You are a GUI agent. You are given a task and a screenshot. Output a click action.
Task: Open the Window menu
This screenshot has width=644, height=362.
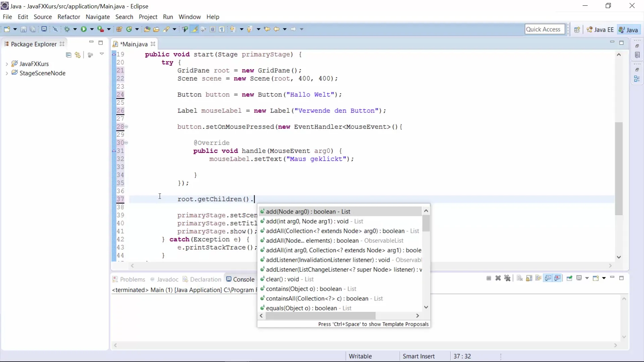190,17
